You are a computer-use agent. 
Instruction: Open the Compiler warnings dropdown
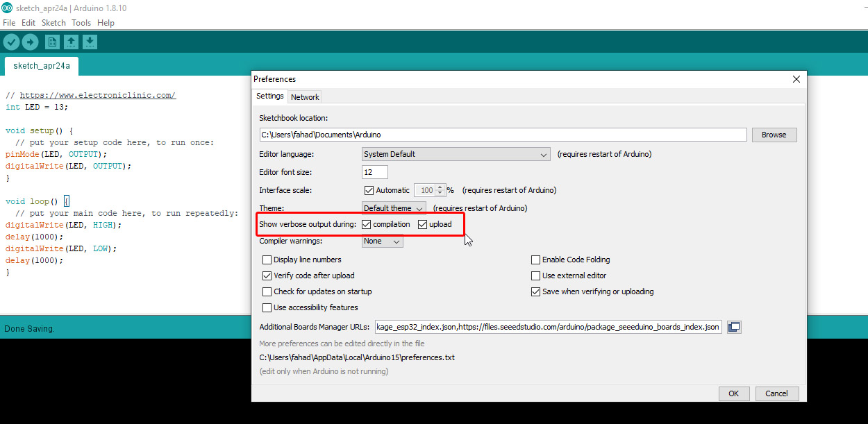[383, 241]
